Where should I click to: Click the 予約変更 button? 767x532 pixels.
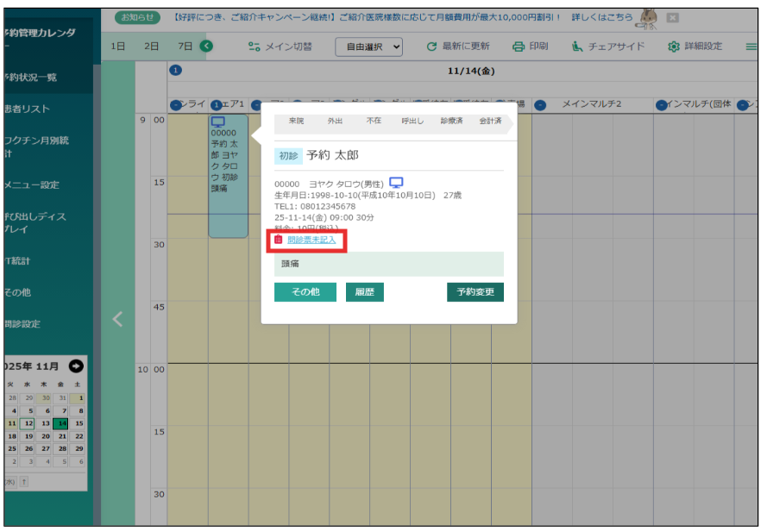(475, 292)
